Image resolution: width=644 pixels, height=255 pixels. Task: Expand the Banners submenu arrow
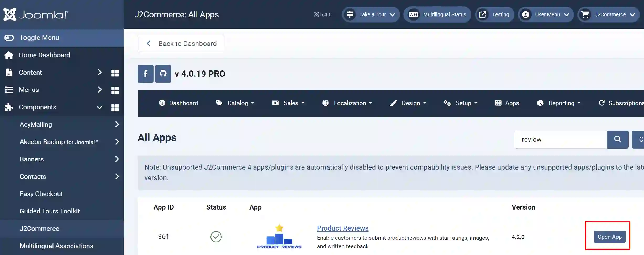tap(117, 159)
